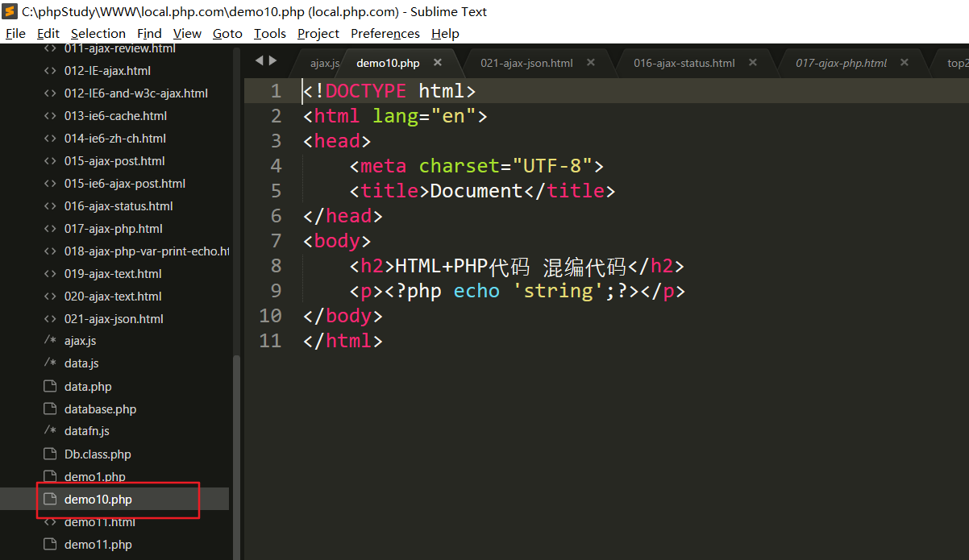Close the 017-ajax-php.html tab
The height and width of the screenshot is (560, 969).
pyautogui.click(x=905, y=63)
